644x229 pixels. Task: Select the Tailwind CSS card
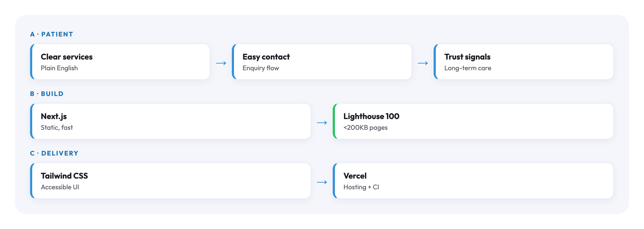171,181
